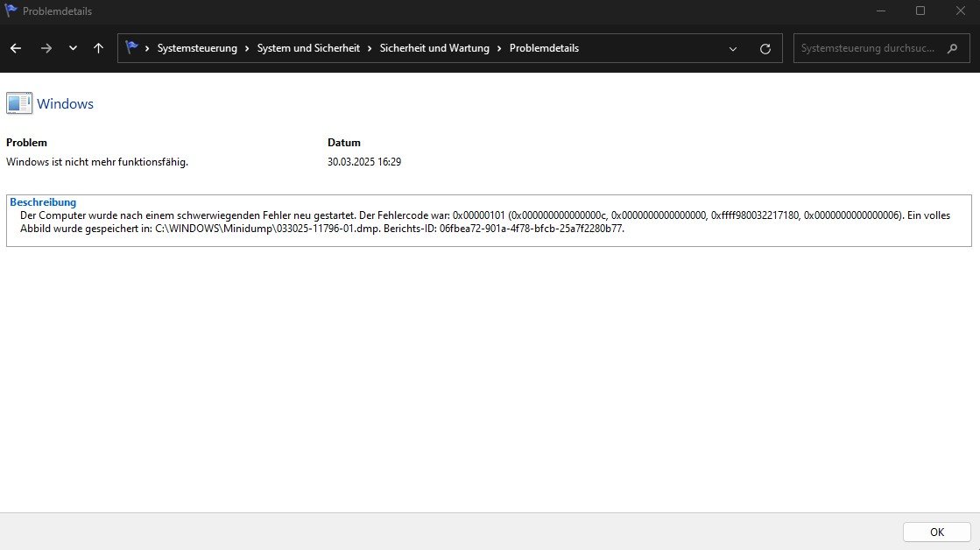Viewport: 980px width, 550px height.
Task: Click the flag icon in address bar
Action: click(x=131, y=47)
